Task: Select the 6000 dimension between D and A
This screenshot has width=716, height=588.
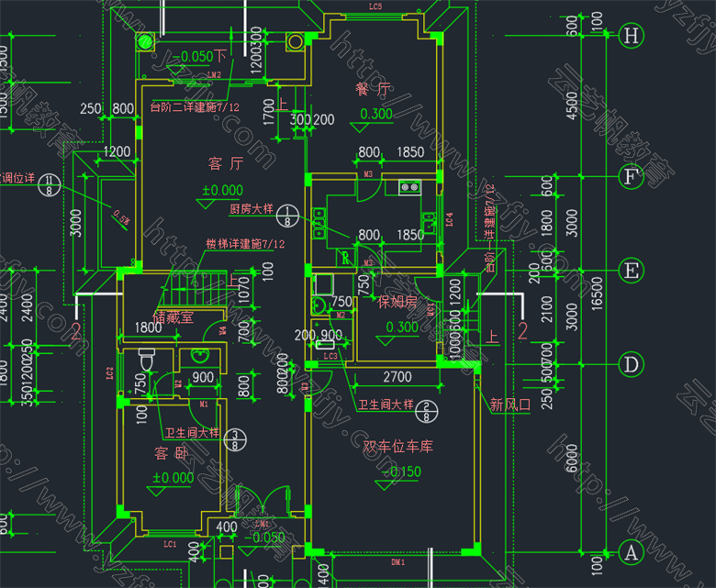Action: click(572, 459)
